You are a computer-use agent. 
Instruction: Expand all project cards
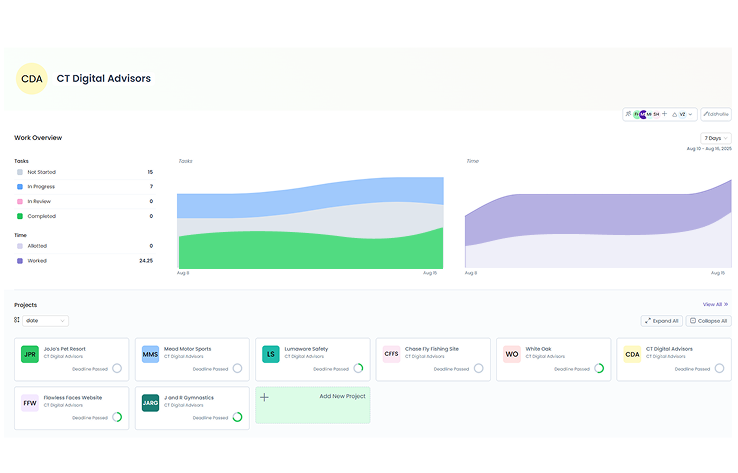[661, 321]
